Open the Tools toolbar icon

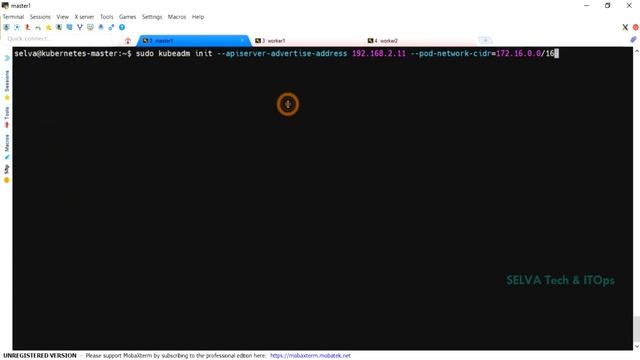pos(27,27)
